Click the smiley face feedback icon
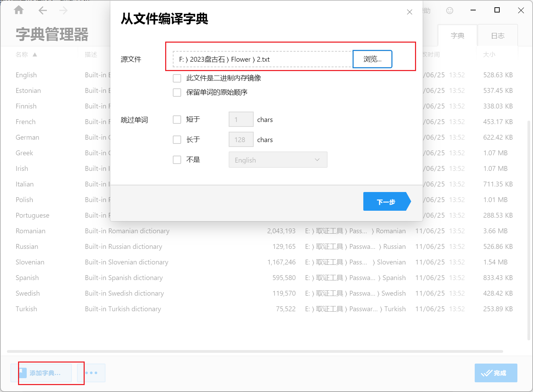 [x=450, y=10]
